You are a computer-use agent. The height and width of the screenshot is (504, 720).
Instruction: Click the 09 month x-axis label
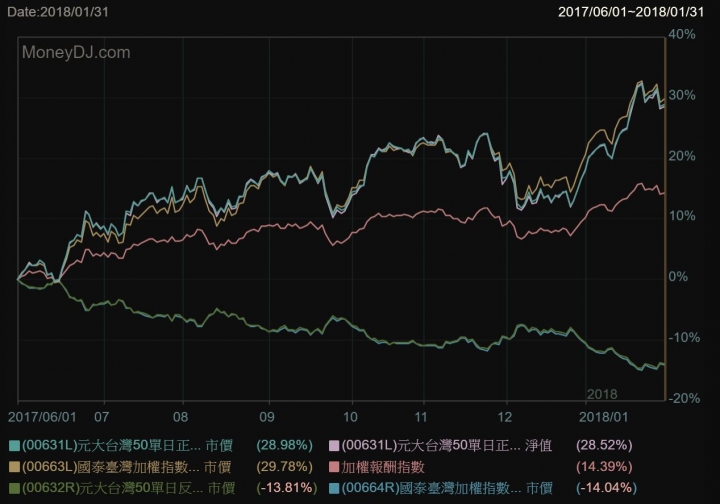267,417
